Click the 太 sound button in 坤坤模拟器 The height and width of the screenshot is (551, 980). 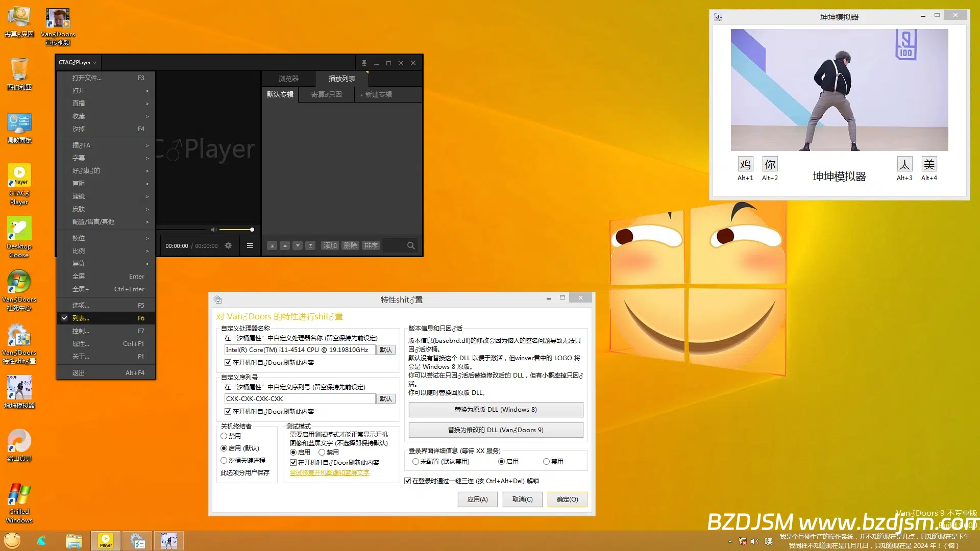[904, 164]
